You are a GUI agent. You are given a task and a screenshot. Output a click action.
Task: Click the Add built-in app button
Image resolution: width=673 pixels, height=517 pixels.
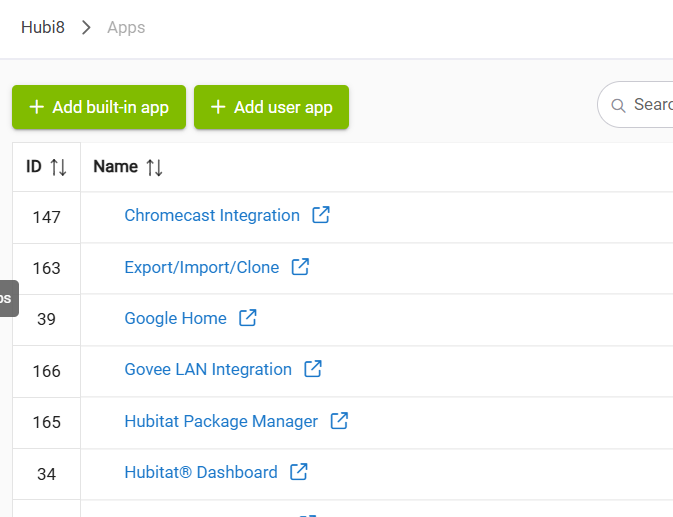tap(99, 107)
